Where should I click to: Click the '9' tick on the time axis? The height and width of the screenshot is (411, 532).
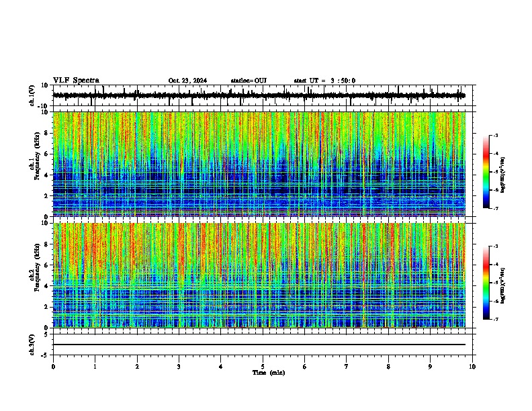pos(430,367)
